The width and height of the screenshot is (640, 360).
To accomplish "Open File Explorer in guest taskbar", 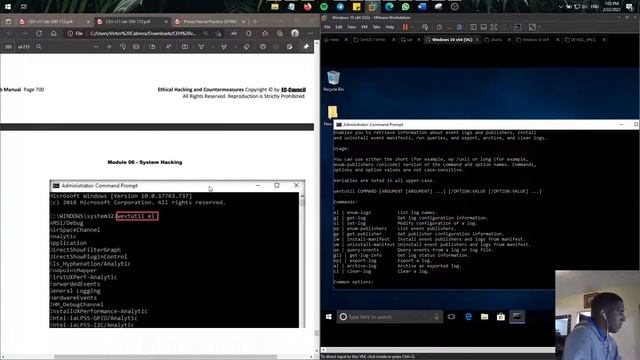I will [484, 317].
